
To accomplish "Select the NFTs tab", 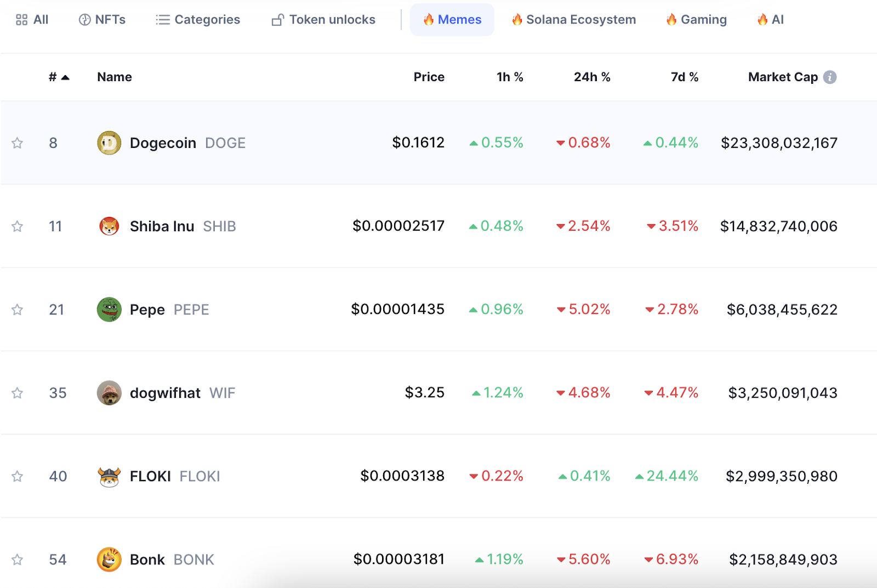I will point(102,20).
